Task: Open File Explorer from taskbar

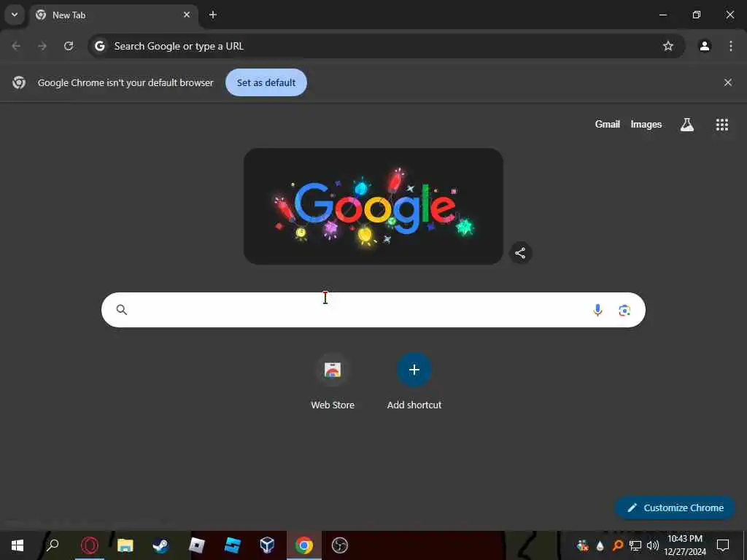Action: click(x=125, y=545)
